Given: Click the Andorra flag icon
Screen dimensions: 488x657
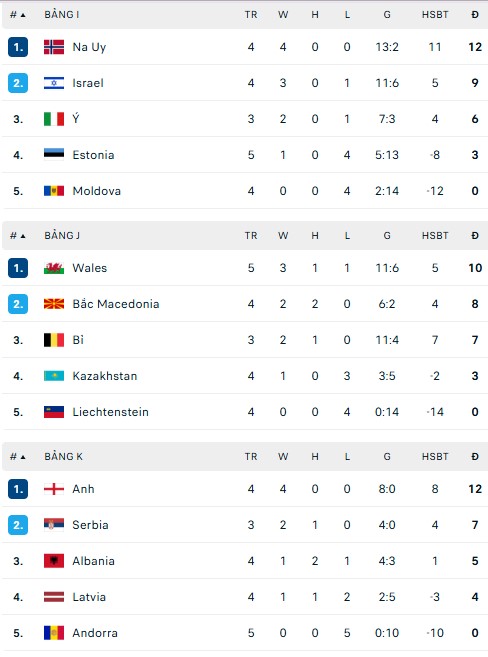Looking at the screenshot, I should pyautogui.click(x=54, y=633).
